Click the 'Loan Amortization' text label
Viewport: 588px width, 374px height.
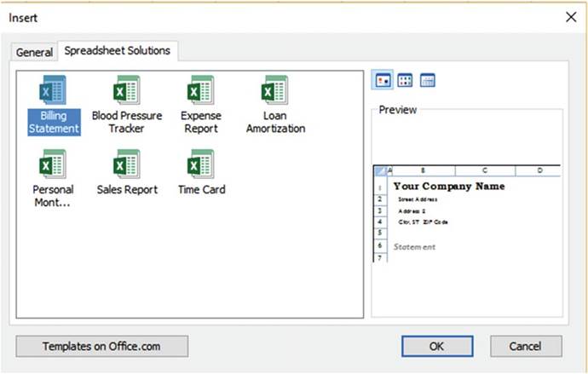pos(275,122)
